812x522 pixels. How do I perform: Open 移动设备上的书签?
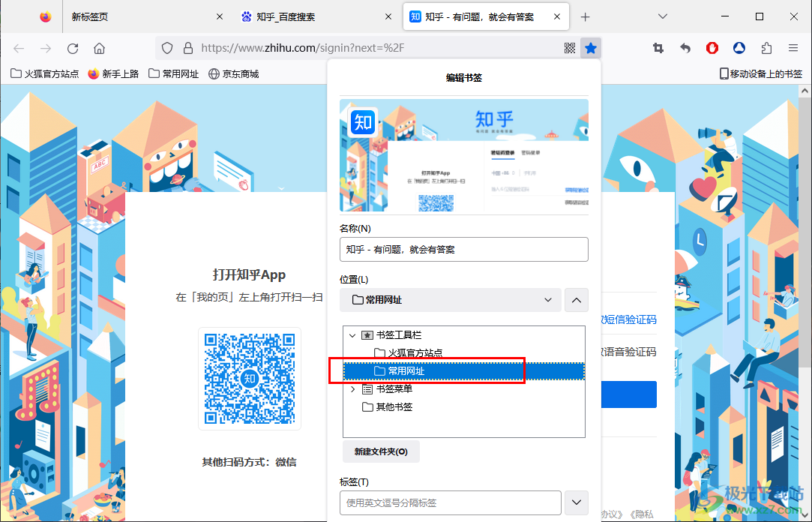pyautogui.click(x=761, y=73)
